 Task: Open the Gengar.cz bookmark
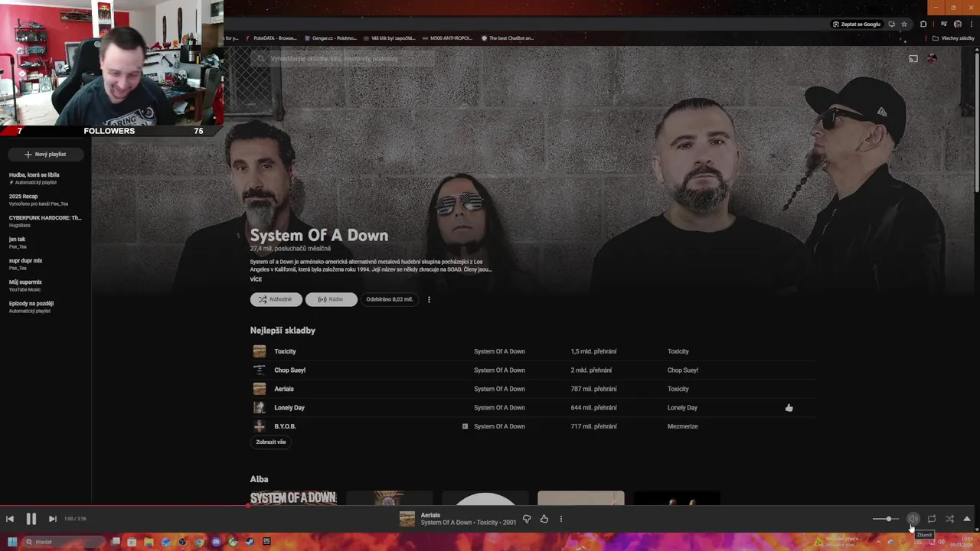click(x=330, y=38)
